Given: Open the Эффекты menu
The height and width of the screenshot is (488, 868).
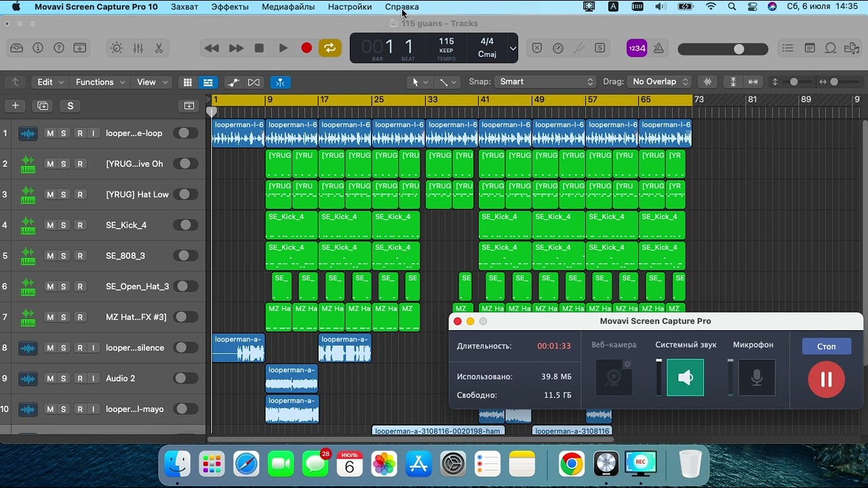Looking at the screenshot, I should point(230,7).
